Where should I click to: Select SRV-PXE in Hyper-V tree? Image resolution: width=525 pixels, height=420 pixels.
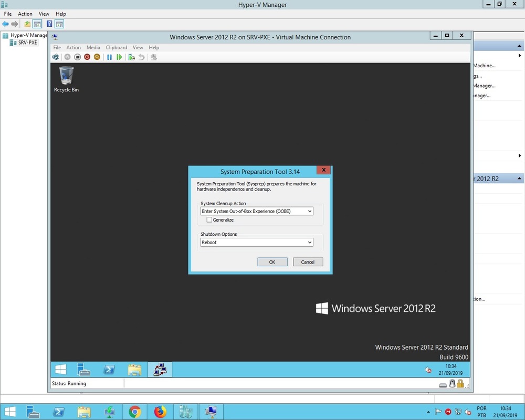coord(27,43)
